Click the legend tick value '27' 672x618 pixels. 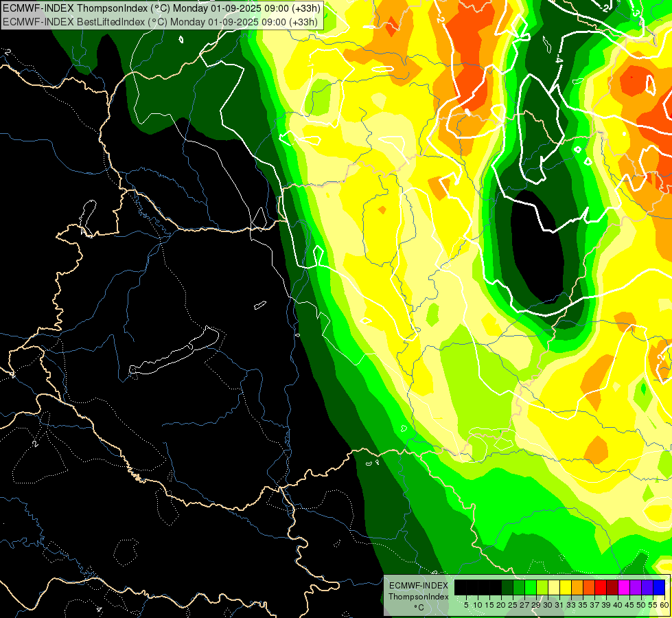[x=524, y=605]
